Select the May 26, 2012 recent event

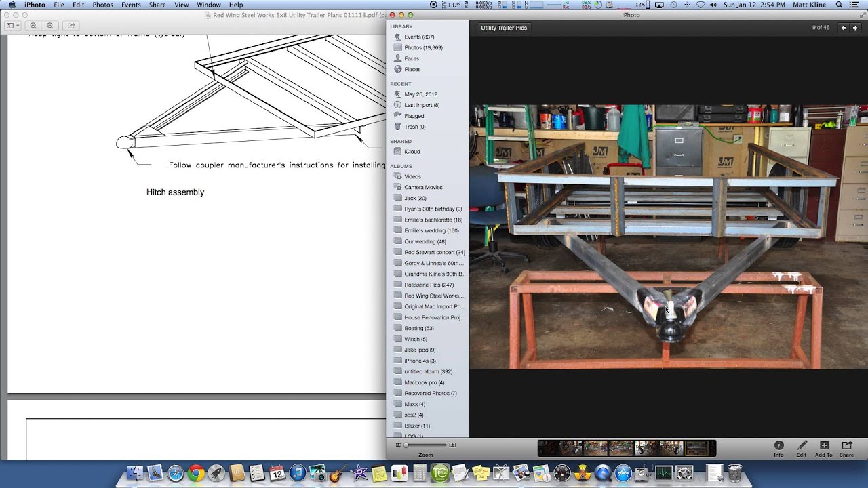(420, 94)
